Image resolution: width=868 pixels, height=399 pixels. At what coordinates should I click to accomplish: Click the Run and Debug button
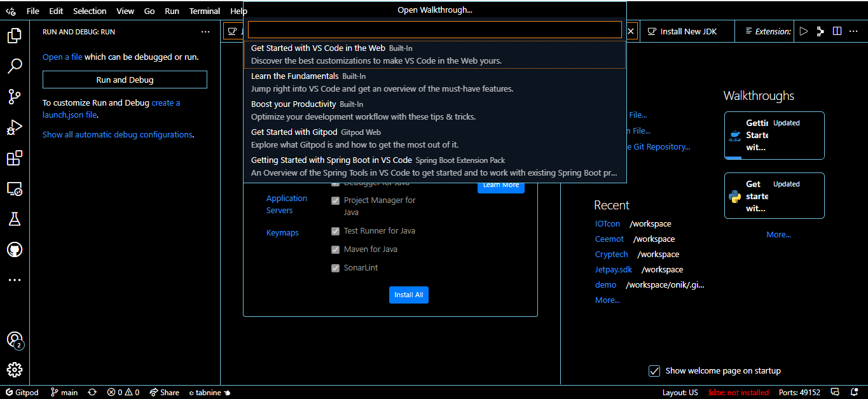[125, 80]
